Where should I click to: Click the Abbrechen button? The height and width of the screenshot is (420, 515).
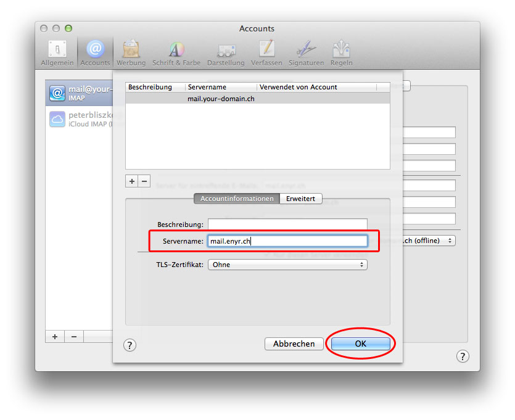[x=294, y=344]
